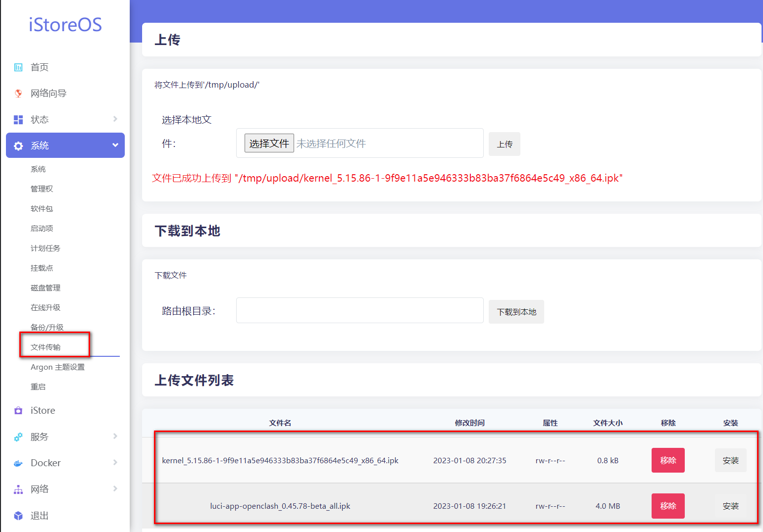Expand the 状态 submenu chevron
The width and height of the screenshot is (763, 532).
115,119
